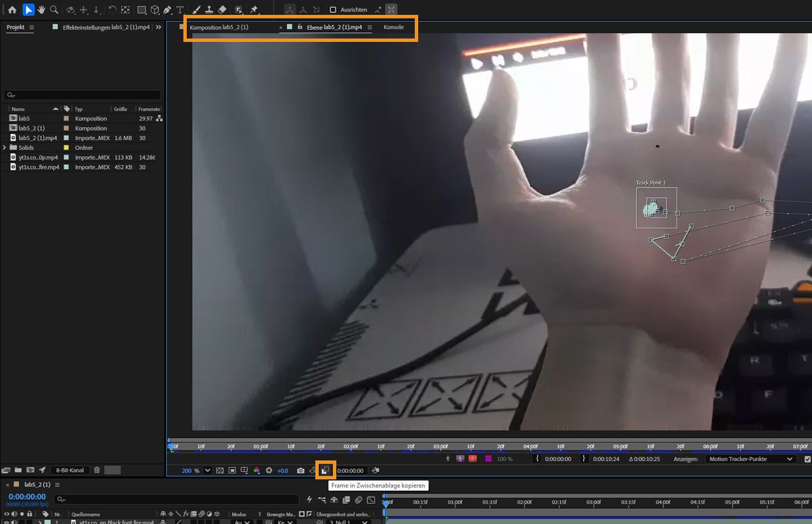Select the Rectangle shape tool
812x524 pixels.
click(141, 10)
